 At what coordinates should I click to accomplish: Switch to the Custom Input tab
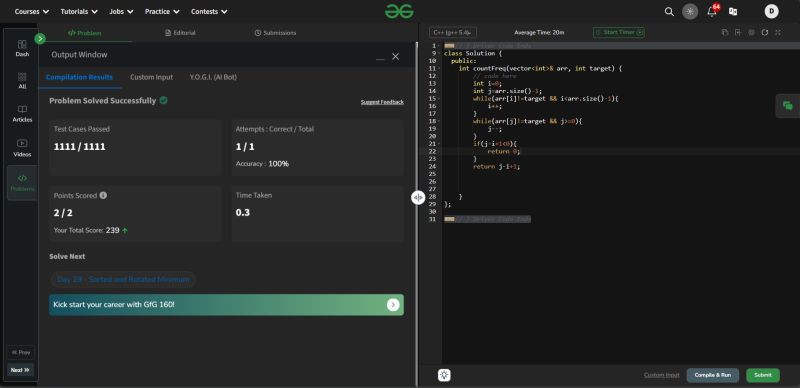tap(152, 77)
